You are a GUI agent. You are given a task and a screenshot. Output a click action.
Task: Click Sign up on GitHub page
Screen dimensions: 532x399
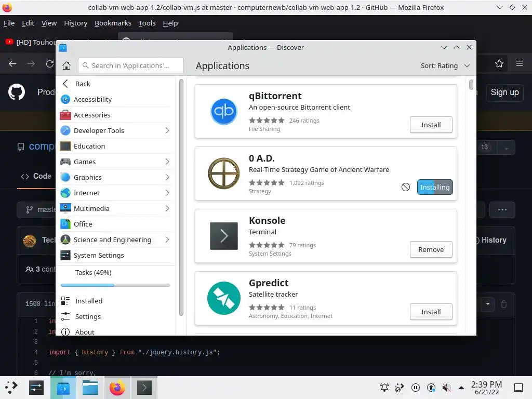click(504, 92)
